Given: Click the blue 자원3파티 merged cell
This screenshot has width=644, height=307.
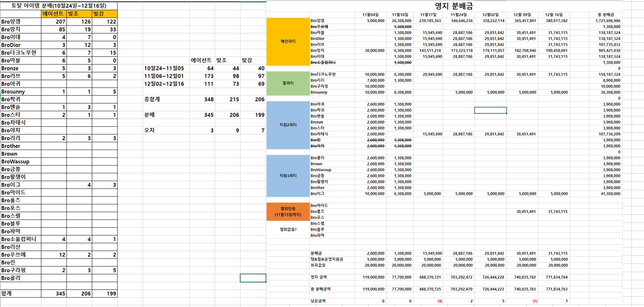Looking at the screenshot, I should point(288,176).
